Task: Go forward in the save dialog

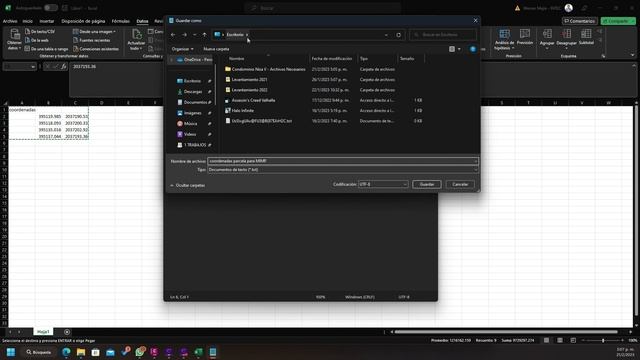Action: [184, 35]
